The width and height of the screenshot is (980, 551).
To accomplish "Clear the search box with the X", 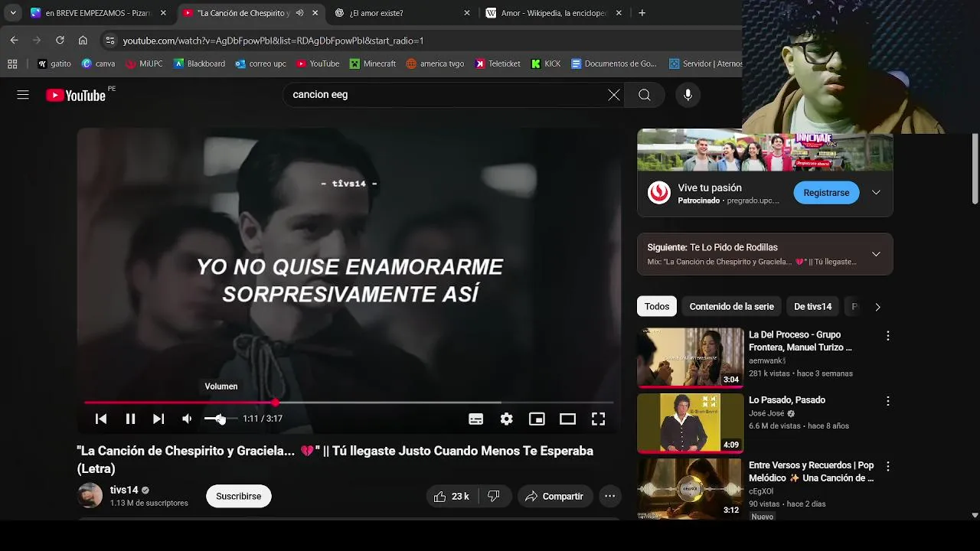I will (x=614, y=95).
